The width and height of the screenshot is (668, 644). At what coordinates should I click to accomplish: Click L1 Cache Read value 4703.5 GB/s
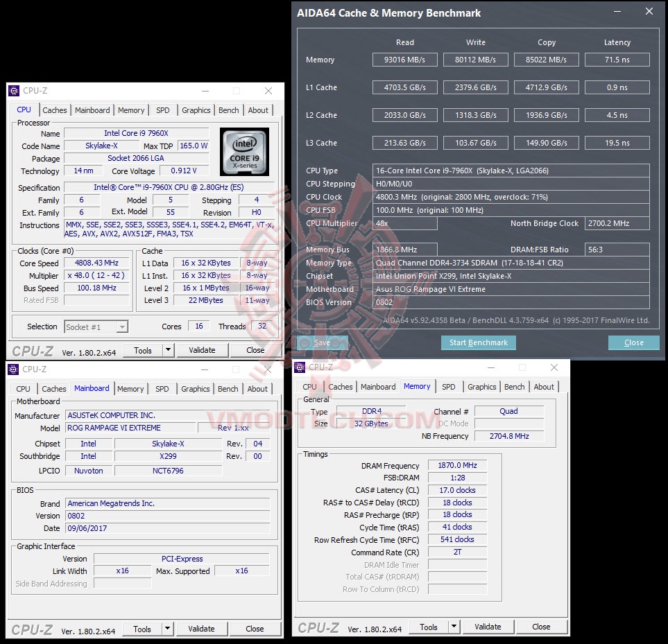coord(404,87)
